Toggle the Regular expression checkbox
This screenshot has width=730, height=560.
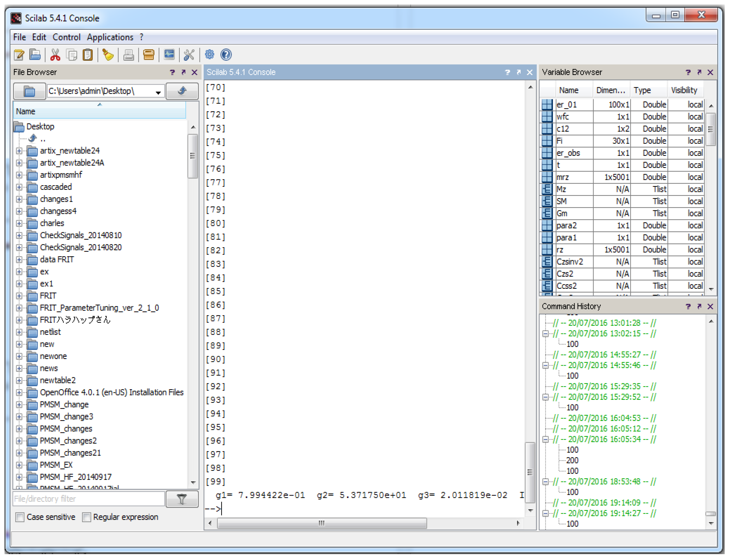pos(87,517)
